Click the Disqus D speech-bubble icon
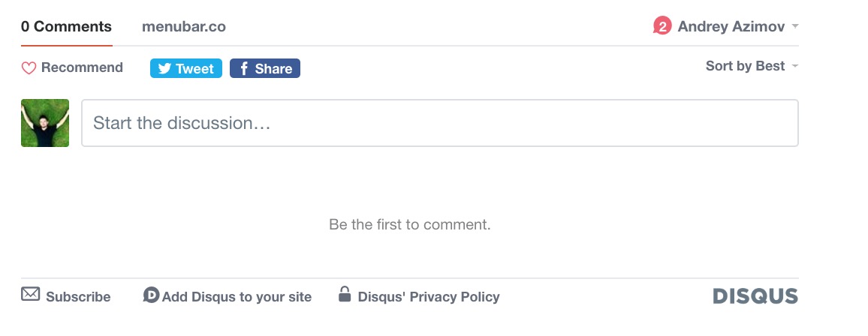The height and width of the screenshot is (336, 868). pyautogui.click(x=151, y=295)
